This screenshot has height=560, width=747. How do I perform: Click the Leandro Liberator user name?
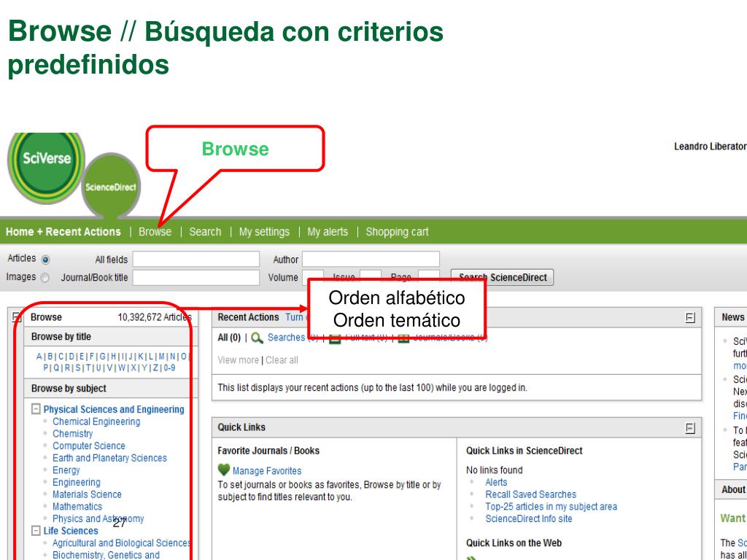[x=711, y=147]
